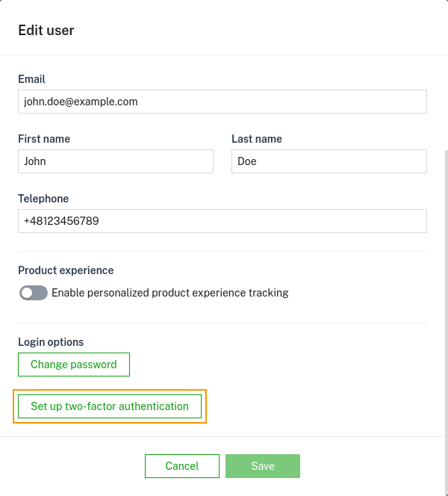Click the First name label text
This screenshot has width=448, height=496.
[44, 139]
